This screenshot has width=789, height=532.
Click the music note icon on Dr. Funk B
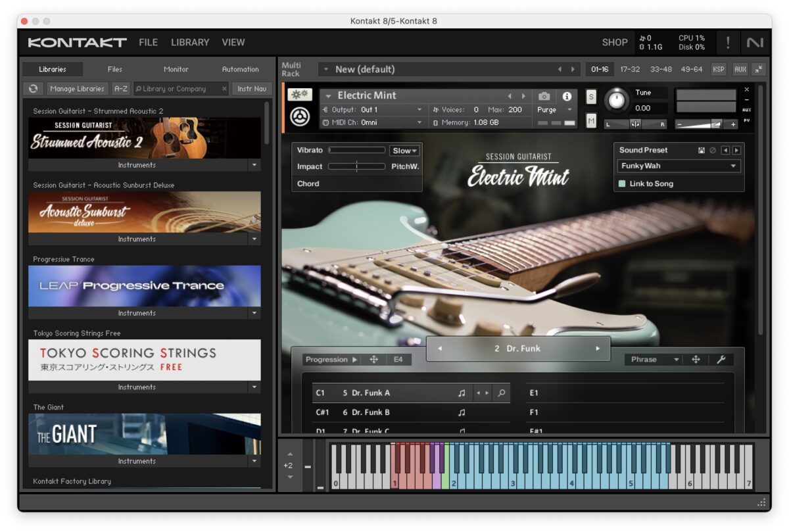coord(462,412)
